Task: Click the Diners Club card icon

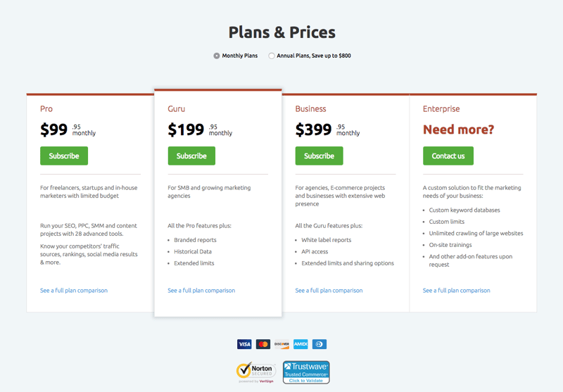Action: pos(320,344)
